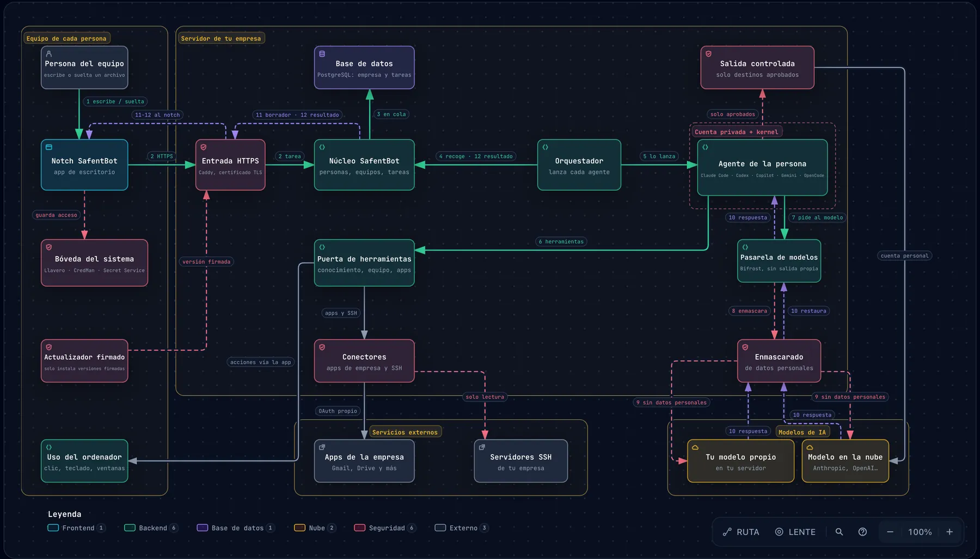The image size is (980, 559).
Task: Click the code icon in Agente de la persona node
Action: click(x=706, y=147)
